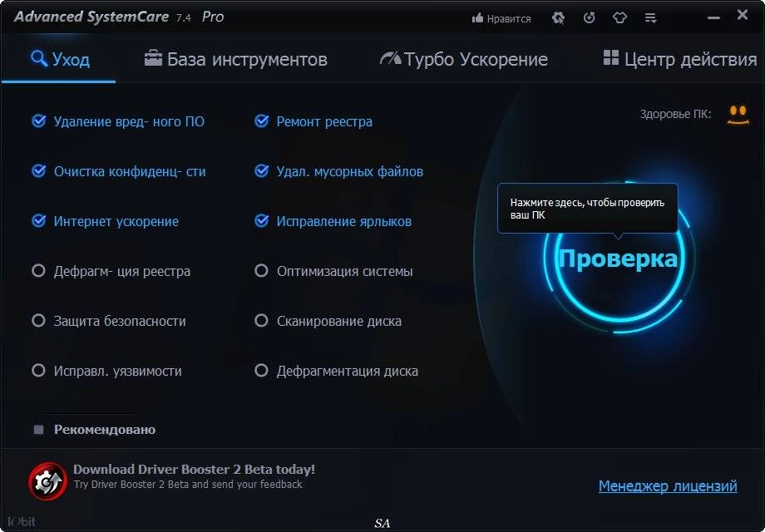Enable Оптимизация системы option
The height and width of the screenshot is (532, 765).
(x=261, y=271)
